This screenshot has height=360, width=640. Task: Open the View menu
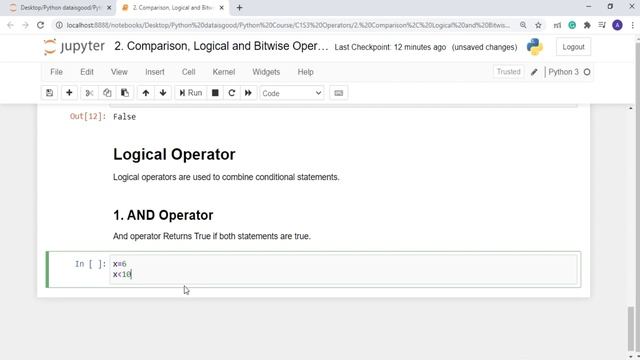(x=119, y=72)
